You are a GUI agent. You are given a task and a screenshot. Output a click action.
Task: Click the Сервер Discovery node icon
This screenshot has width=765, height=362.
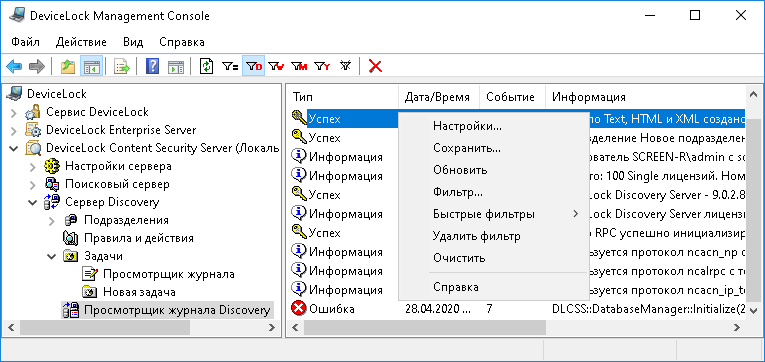52,201
